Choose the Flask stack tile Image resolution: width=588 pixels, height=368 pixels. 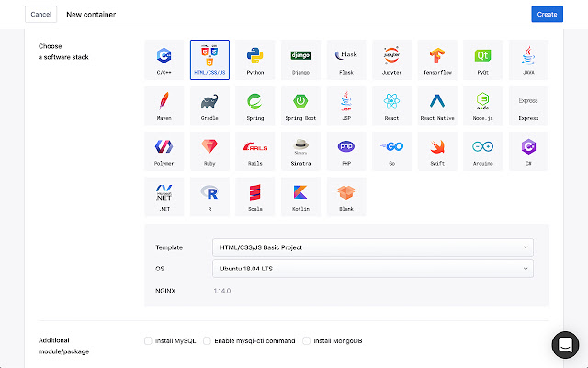pyautogui.click(x=346, y=60)
